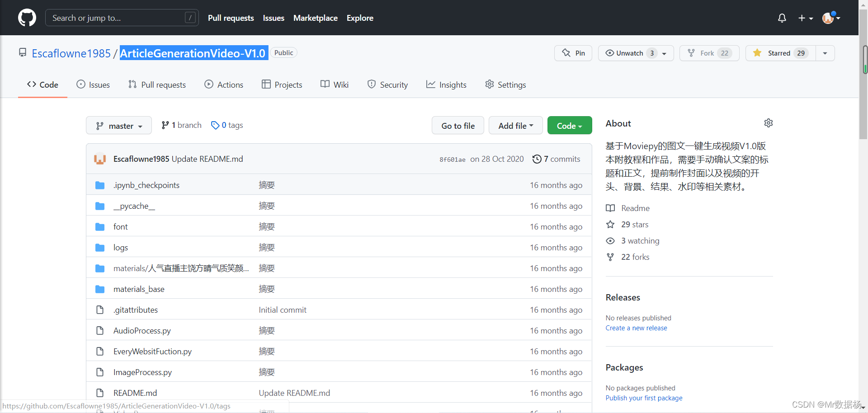Open the 0 tags link
The width and height of the screenshot is (868, 413).
[227, 125]
